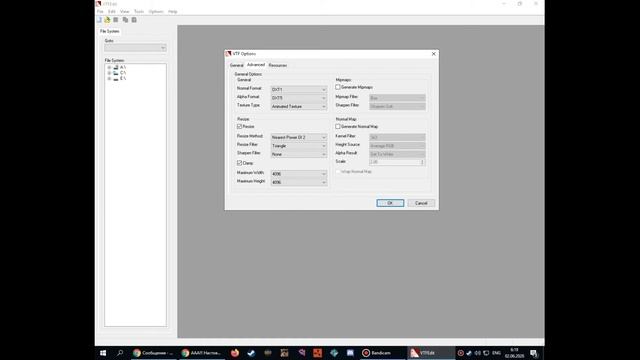Image resolution: width=640 pixels, height=360 pixels.
Task: Open the Sharpen Filter dropdown under Resize
Action: (x=299, y=154)
